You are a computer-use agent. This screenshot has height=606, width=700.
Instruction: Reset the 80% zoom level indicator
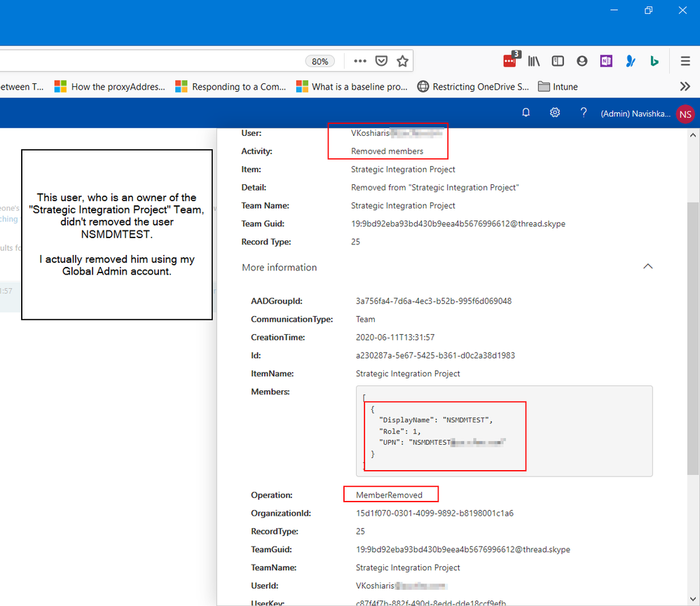click(320, 61)
